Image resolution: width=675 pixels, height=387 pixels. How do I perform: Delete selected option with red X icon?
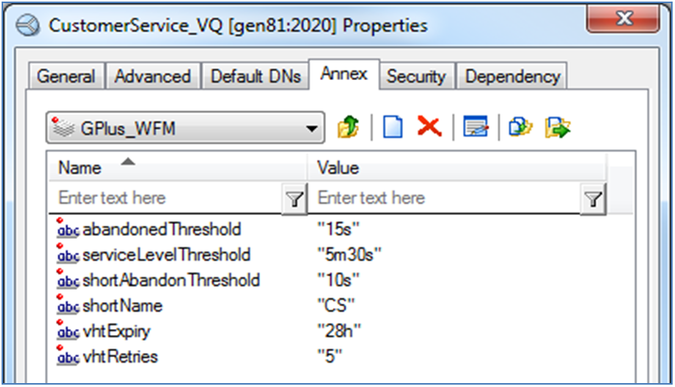(x=429, y=127)
